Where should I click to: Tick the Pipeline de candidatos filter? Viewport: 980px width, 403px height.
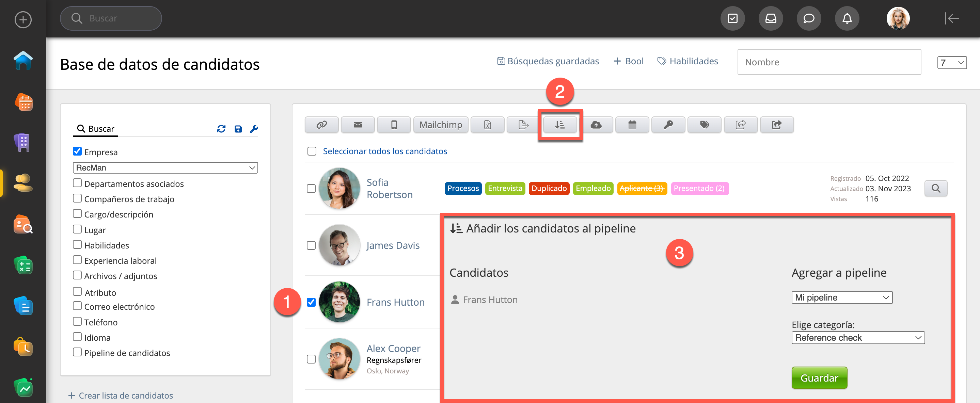click(x=77, y=352)
